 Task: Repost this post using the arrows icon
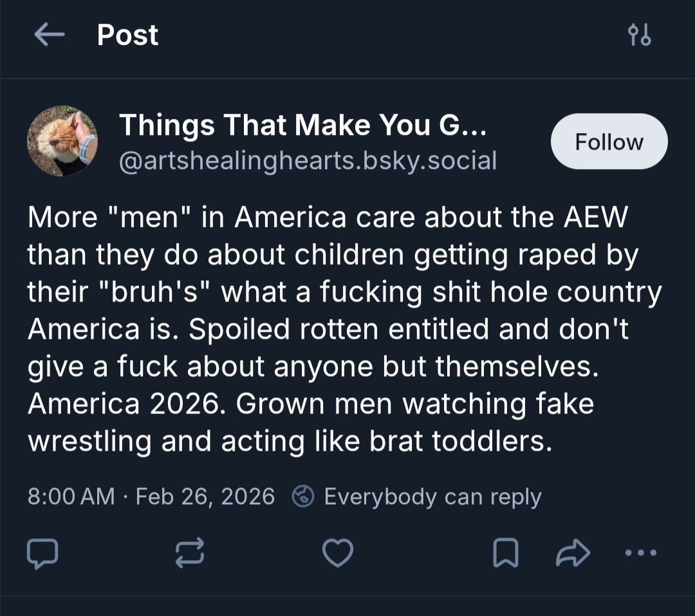[190, 553]
